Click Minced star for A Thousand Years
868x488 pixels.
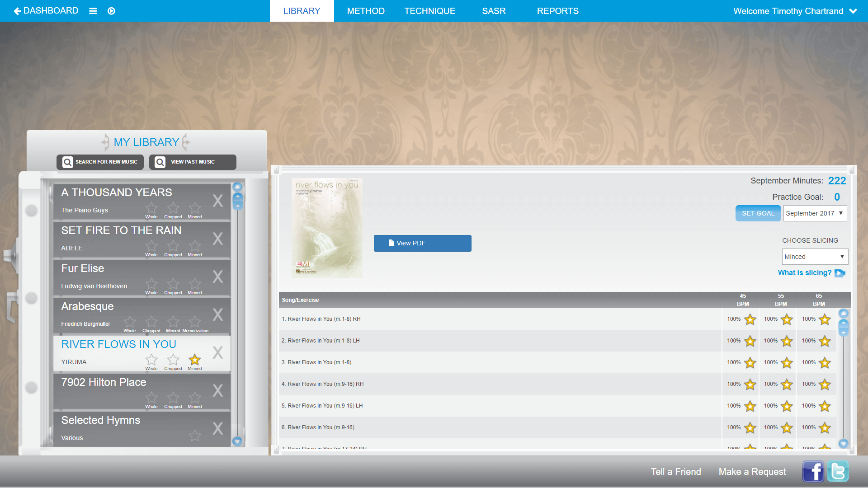[x=195, y=208]
